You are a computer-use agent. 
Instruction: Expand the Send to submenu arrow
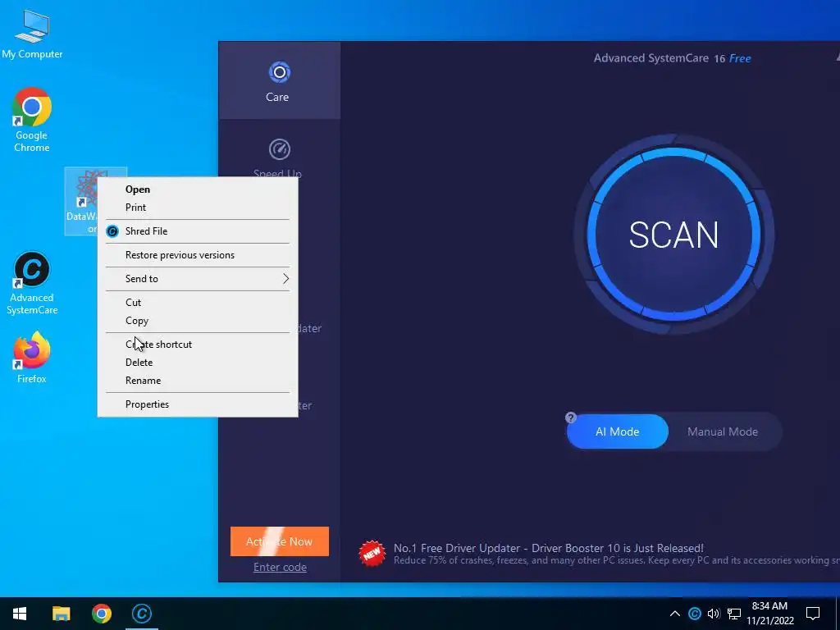click(x=285, y=279)
